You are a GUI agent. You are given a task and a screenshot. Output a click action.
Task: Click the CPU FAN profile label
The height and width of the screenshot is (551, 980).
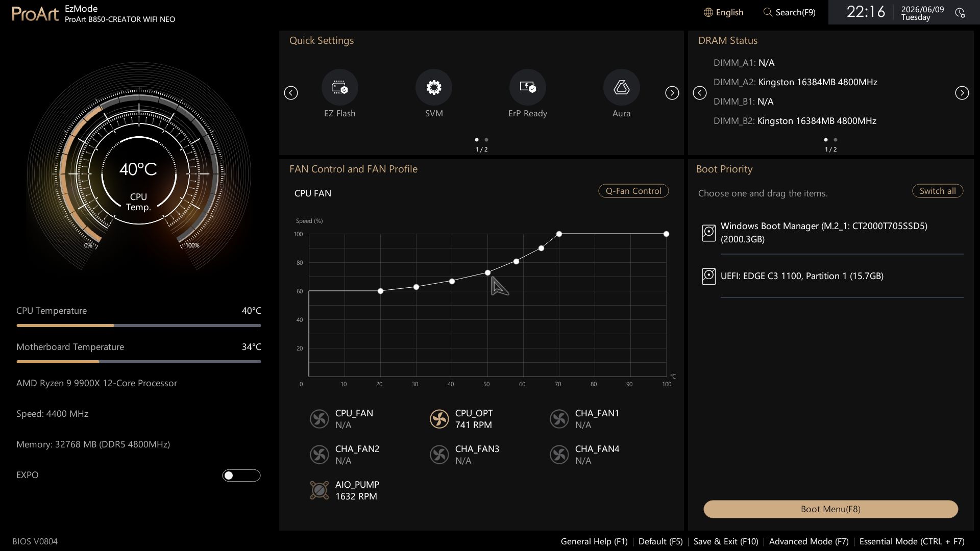click(312, 193)
